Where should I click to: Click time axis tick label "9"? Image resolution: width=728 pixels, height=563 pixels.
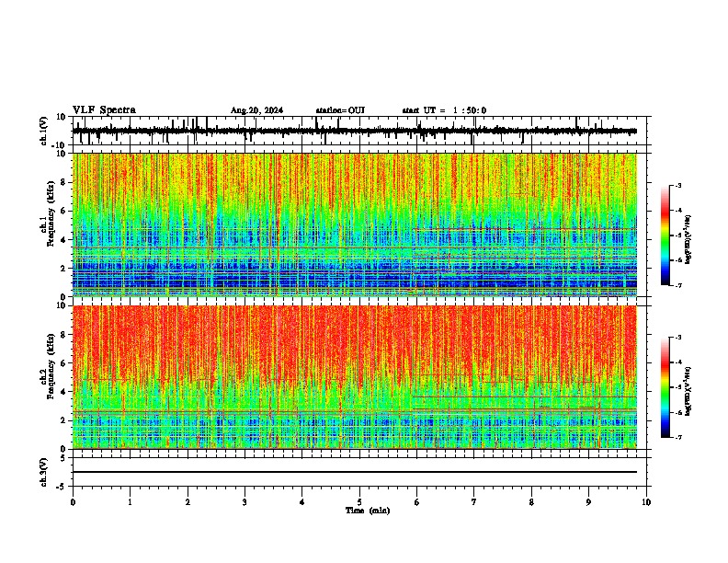(589, 502)
